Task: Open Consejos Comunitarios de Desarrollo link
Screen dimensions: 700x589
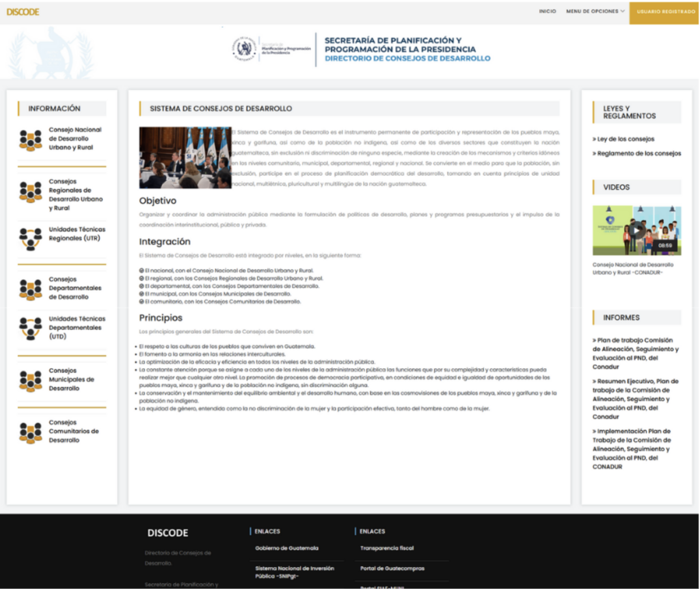Action: point(74,431)
